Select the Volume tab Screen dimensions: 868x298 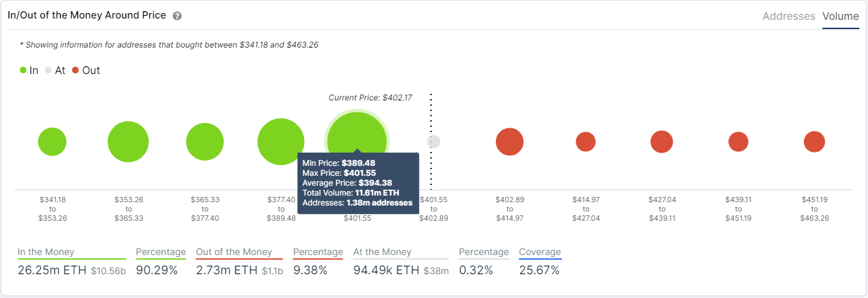click(x=840, y=17)
